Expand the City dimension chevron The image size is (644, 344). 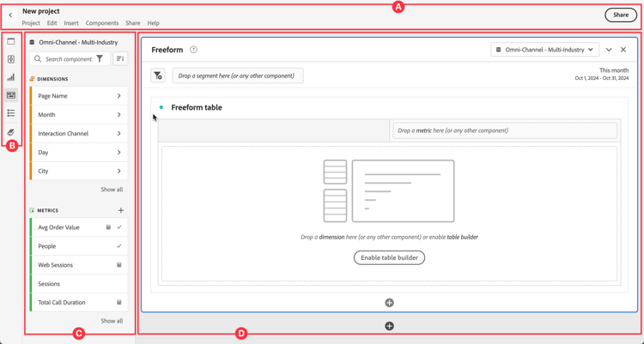[119, 171]
